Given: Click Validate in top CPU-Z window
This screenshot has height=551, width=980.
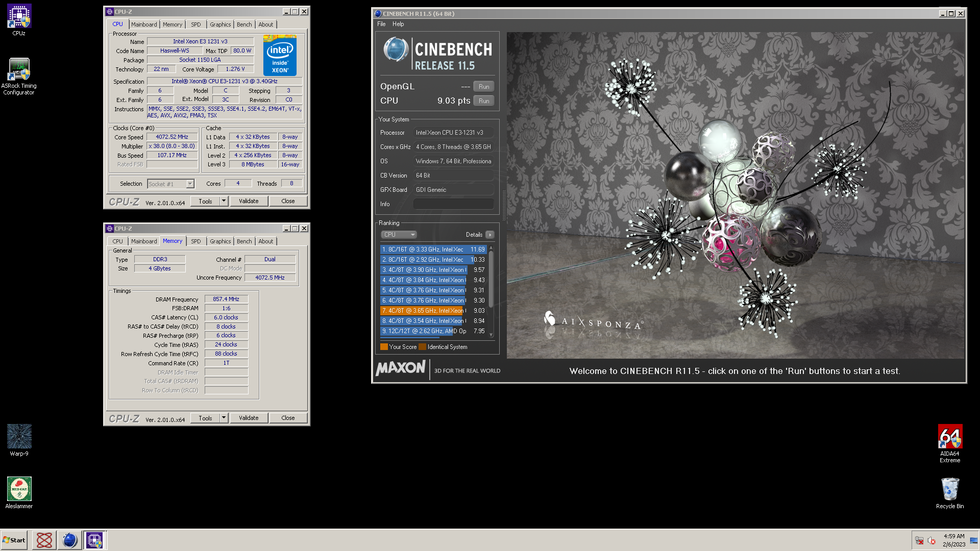Looking at the screenshot, I should point(249,201).
